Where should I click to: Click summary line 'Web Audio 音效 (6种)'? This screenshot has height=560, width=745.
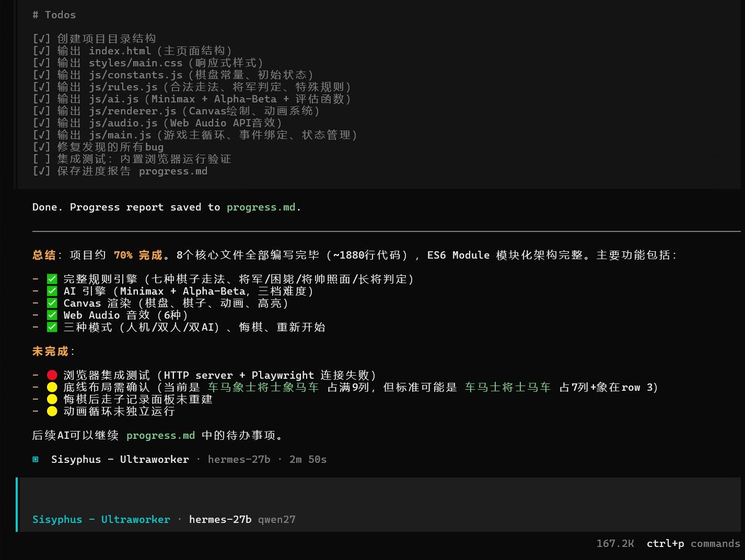(x=126, y=315)
